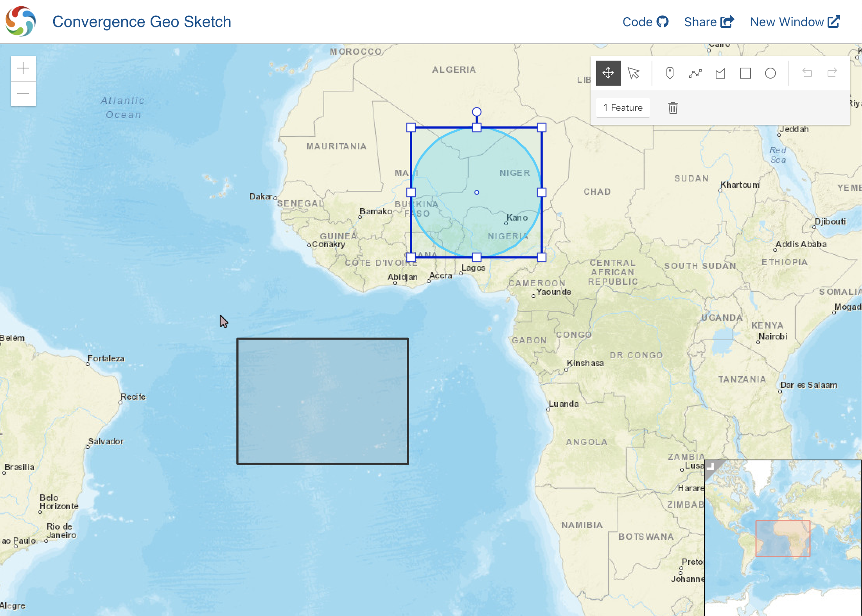Screen dimensions: 862x616
Task: Choose the circle drawing tool
Action: pos(770,73)
